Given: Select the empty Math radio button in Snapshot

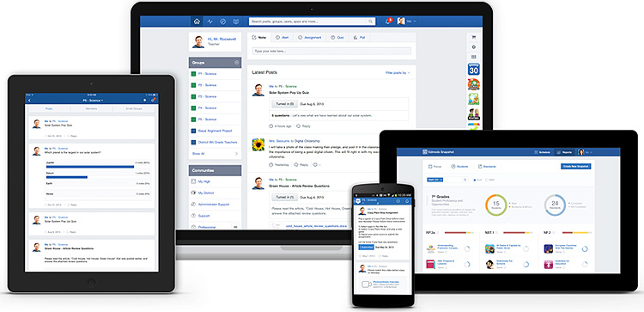Looking at the screenshot, I should [x=487, y=180].
